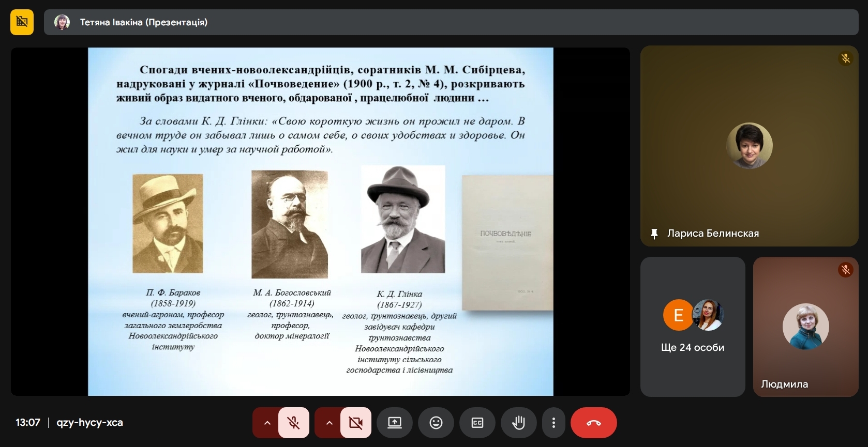Toggle closed captions
Screen dimensions: 868x447
pyautogui.click(x=477, y=423)
